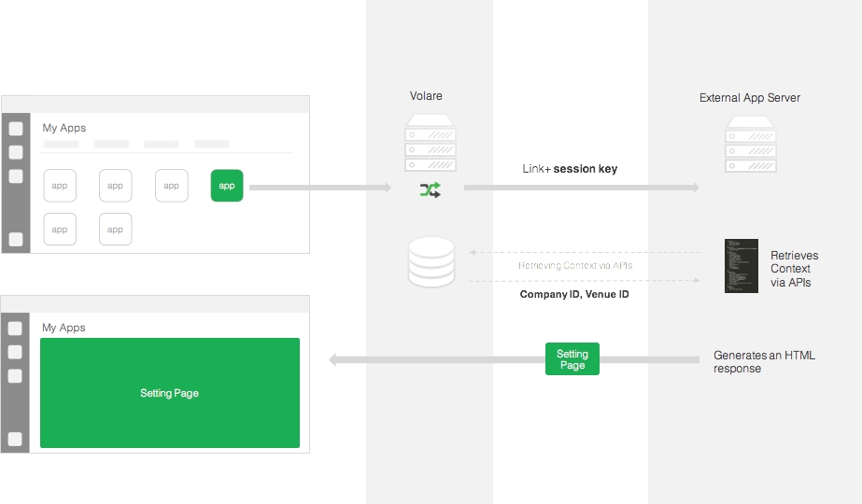The image size is (862, 504).
Task: Select the first app icon in second row
Action: tap(60, 229)
